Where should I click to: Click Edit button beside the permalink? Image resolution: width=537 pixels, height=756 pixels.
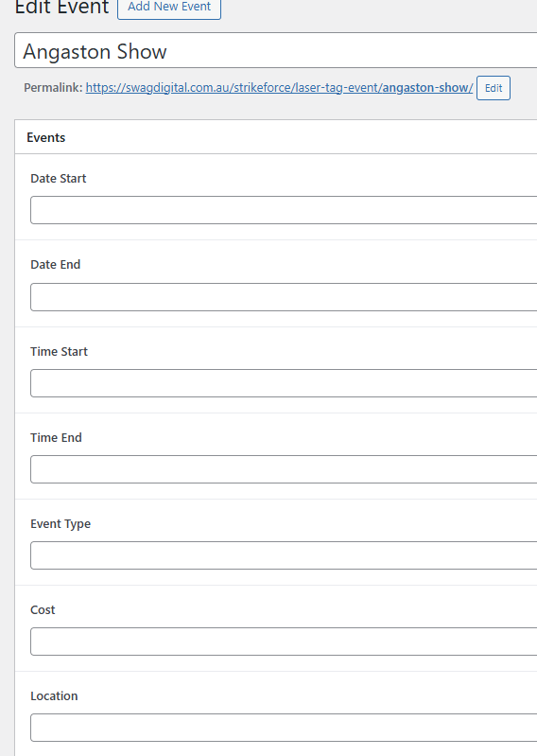[494, 88]
